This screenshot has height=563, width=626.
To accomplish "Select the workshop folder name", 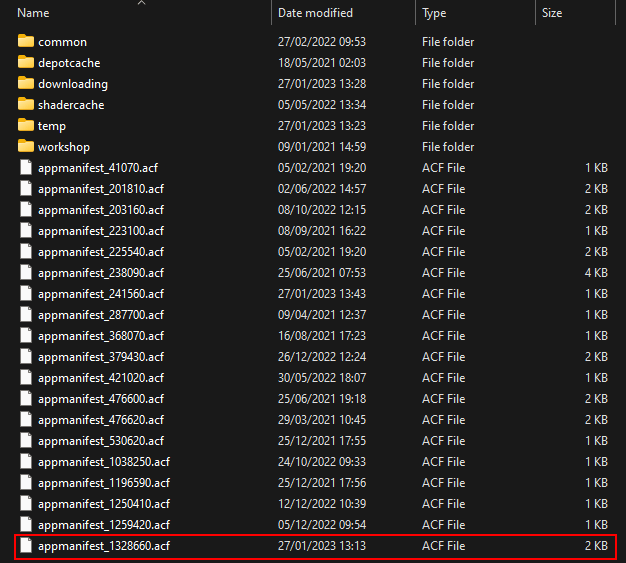I will [64, 147].
